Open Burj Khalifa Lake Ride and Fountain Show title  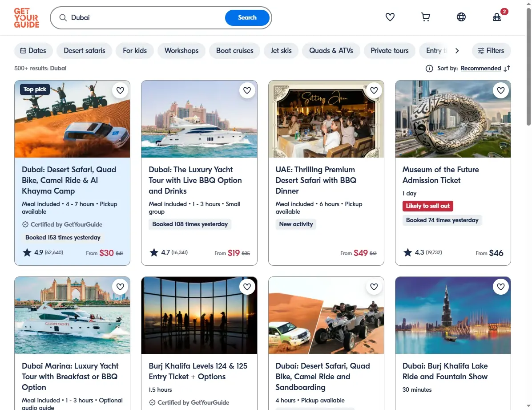coord(445,371)
